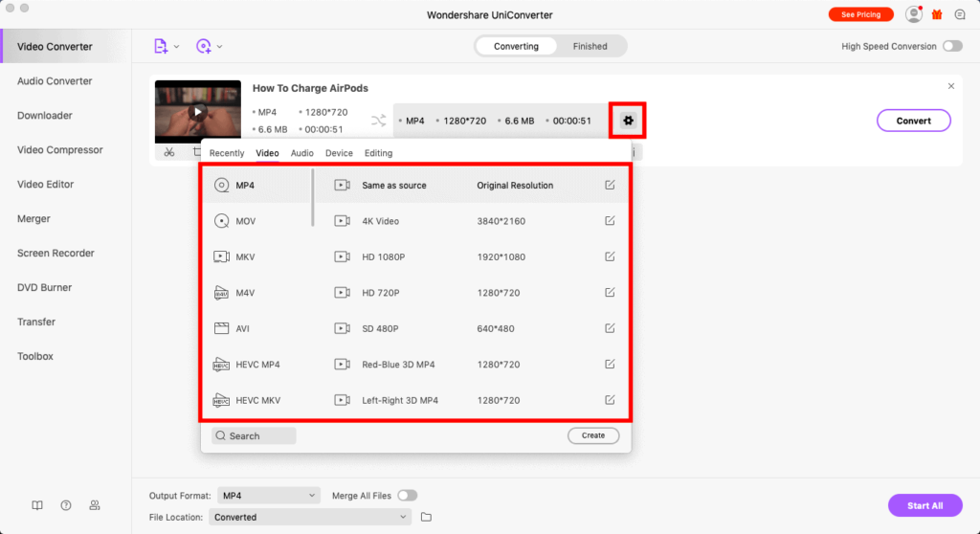Click the Create button
This screenshot has width=980, height=534.
[593, 435]
